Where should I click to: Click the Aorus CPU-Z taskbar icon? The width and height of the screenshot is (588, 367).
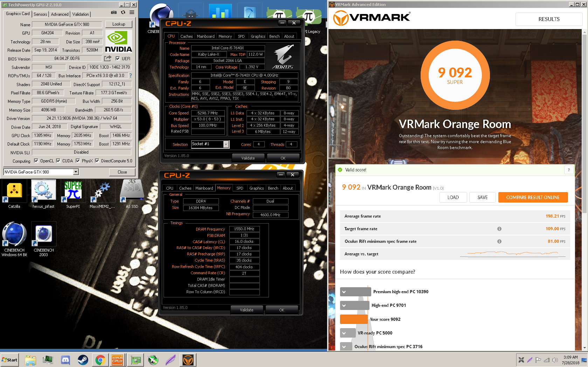click(x=117, y=360)
